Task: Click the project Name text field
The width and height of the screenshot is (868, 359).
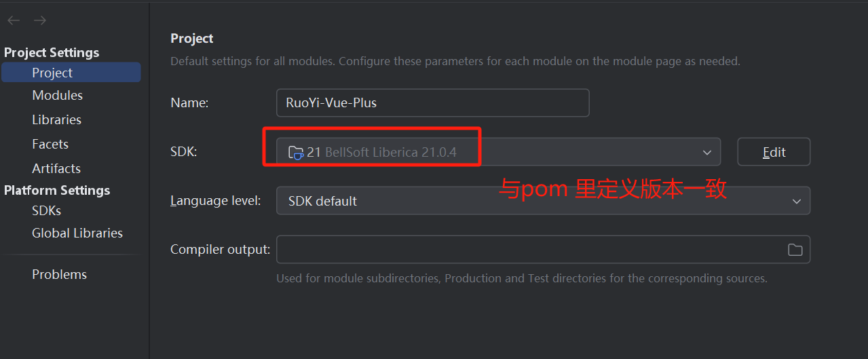Action: coord(432,103)
